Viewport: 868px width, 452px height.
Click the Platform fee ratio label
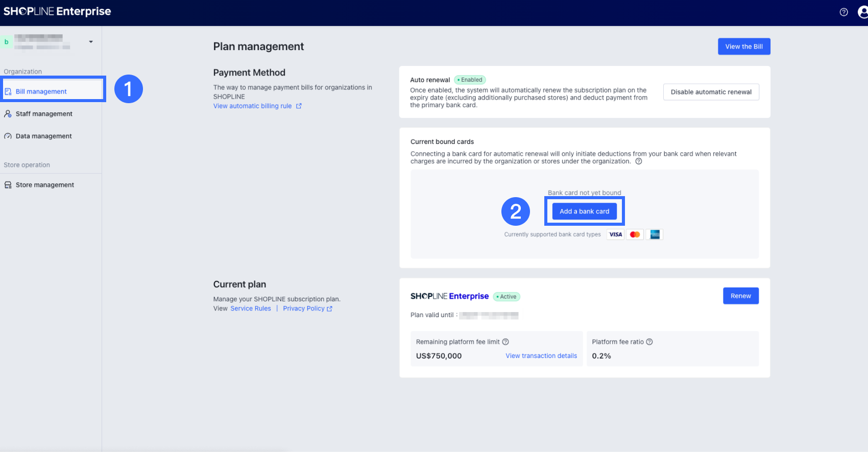tap(618, 342)
